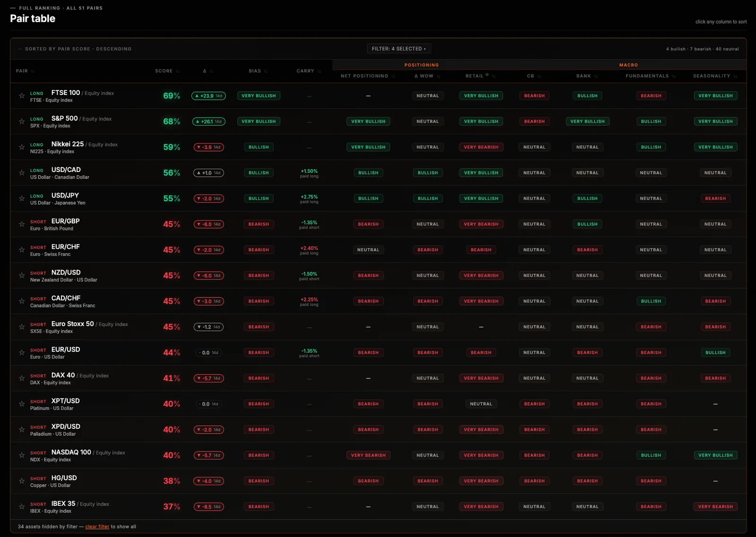756x537 pixels.
Task: Star the EUR/GBP pair as favorite
Action: pos(22,224)
